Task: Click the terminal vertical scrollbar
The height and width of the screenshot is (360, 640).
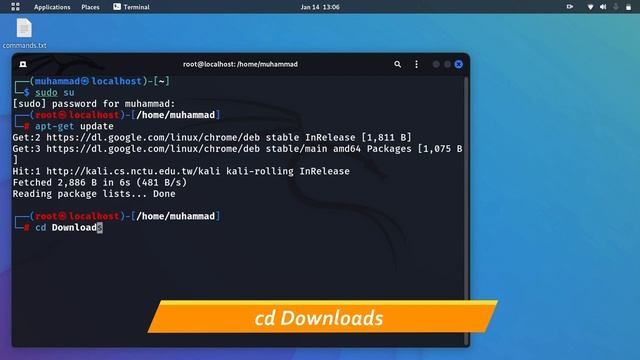Action: click(466, 210)
